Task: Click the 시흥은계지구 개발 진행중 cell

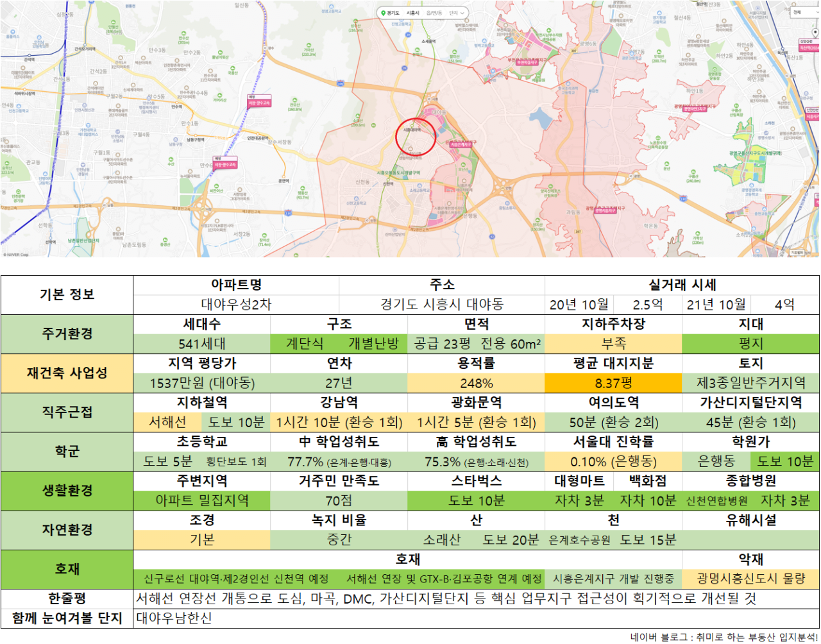Action: pyautogui.click(x=613, y=579)
